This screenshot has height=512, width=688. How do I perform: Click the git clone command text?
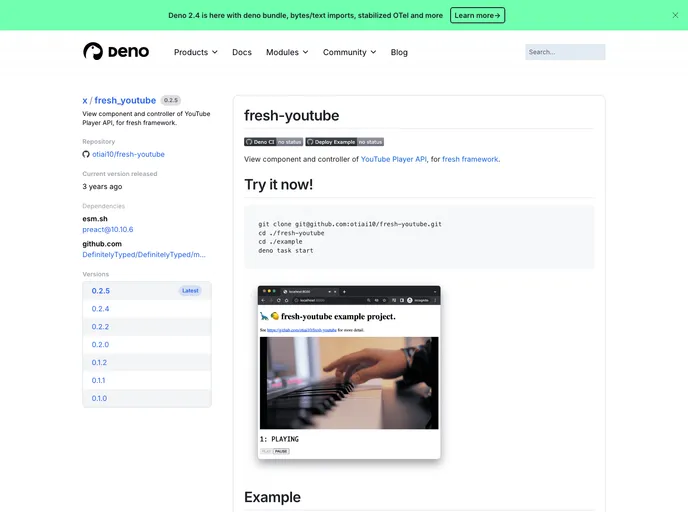point(350,224)
